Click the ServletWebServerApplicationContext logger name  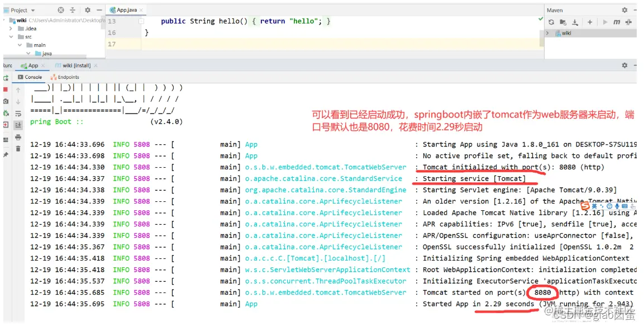coord(328,270)
